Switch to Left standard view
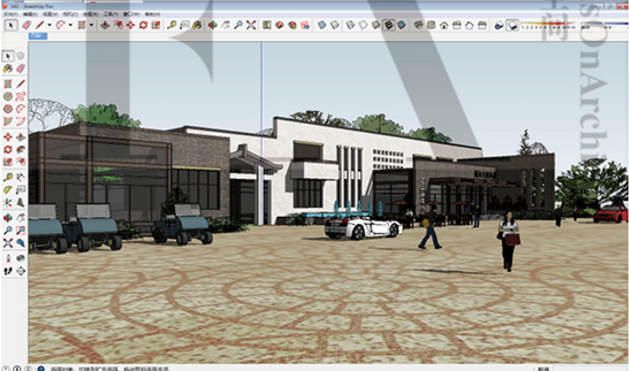 coord(482,25)
